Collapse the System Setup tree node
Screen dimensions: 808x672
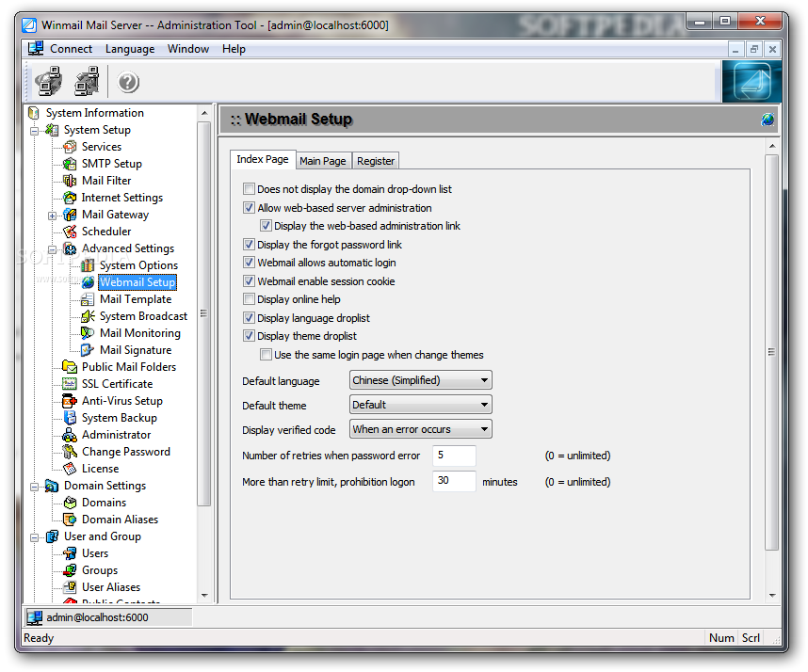[x=35, y=131]
